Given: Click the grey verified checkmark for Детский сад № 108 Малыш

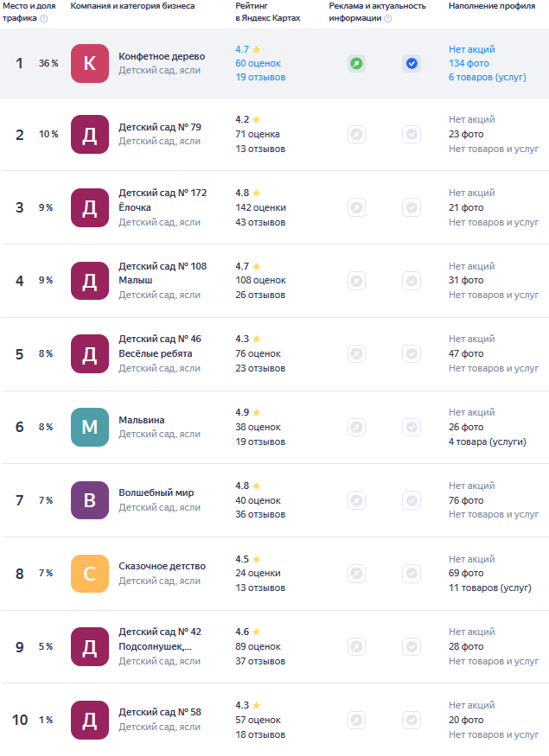Looking at the screenshot, I should click(x=412, y=280).
